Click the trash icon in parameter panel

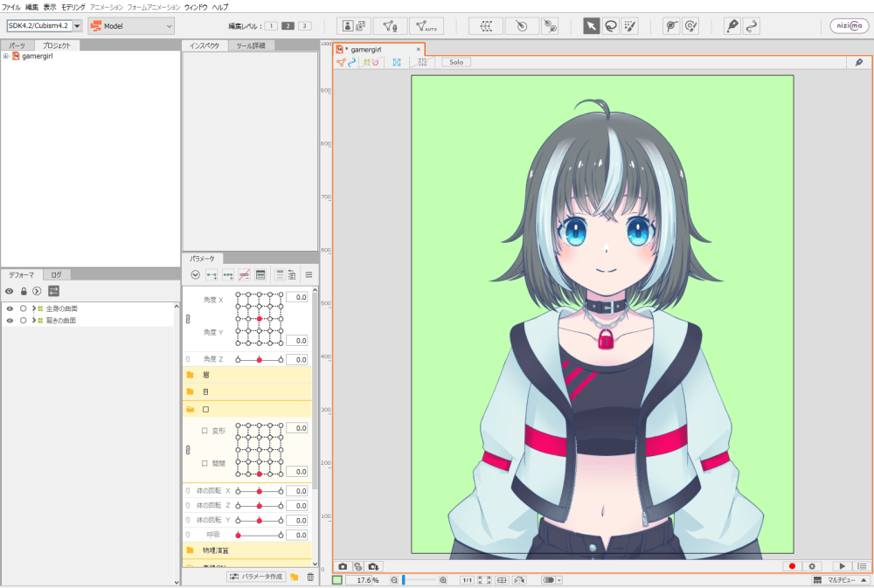point(310,577)
